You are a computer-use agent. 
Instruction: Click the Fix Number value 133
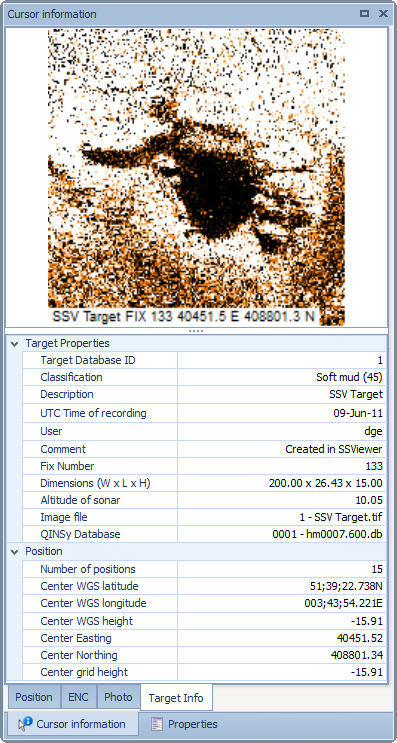(374, 466)
